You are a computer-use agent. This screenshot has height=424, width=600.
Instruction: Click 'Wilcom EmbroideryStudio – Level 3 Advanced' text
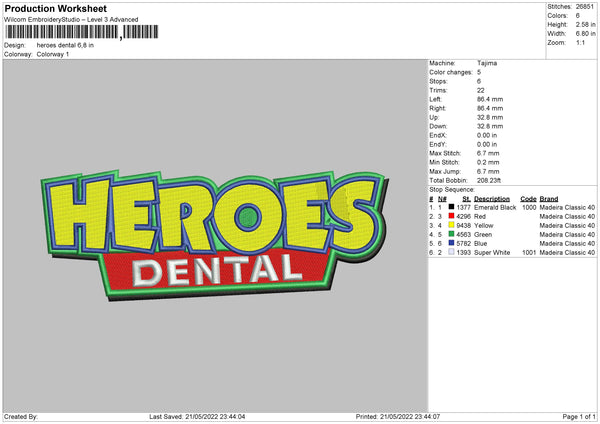click(x=71, y=20)
